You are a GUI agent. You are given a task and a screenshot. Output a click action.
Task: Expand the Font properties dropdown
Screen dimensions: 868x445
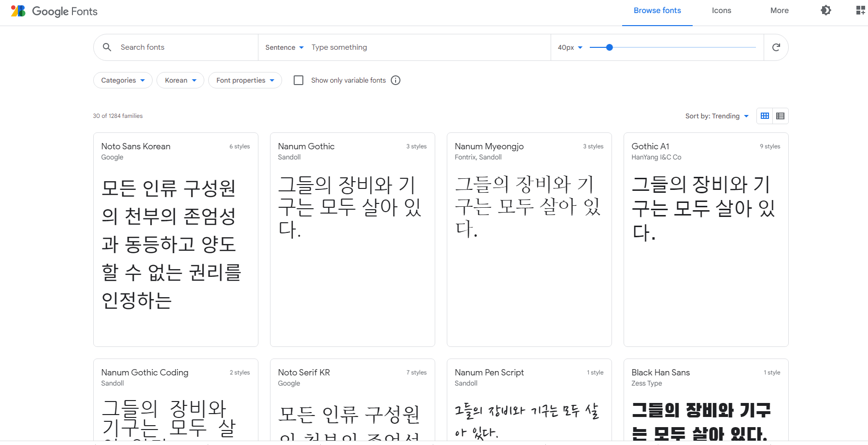tap(245, 80)
